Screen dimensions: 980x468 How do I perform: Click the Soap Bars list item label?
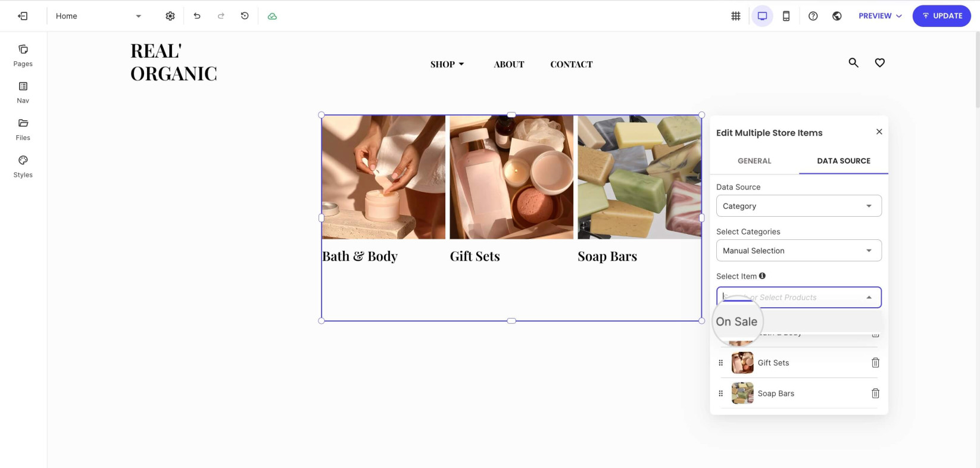[776, 394]
